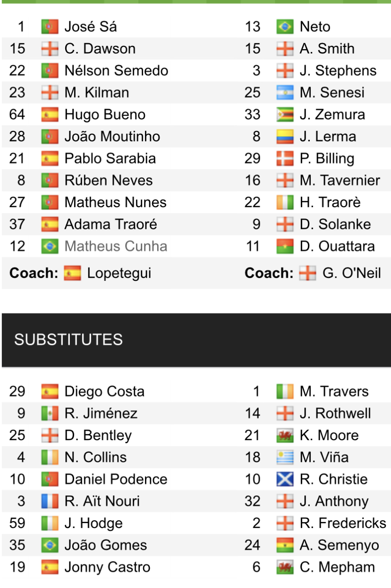Select D. Solanke in the starting lineup
Viewport: 391px width, 588px height.
click(335, 225)
